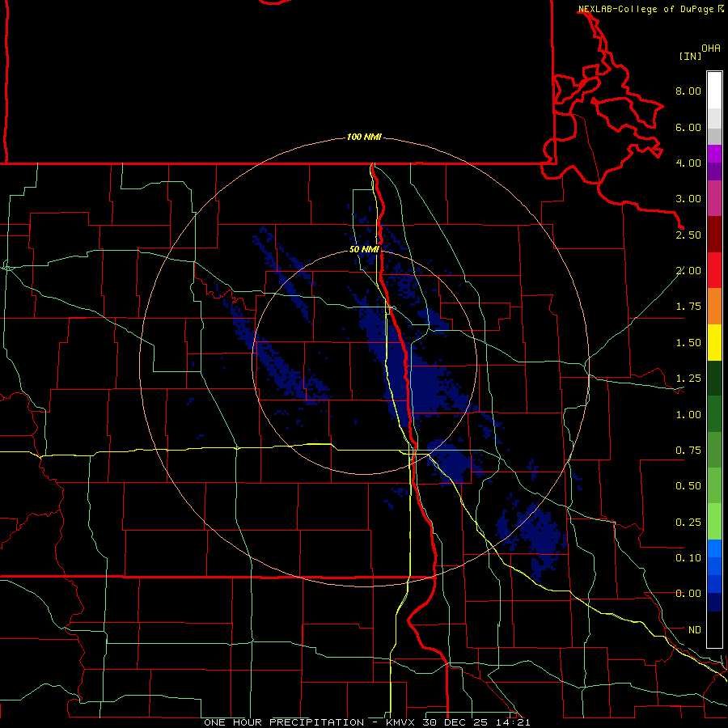
Task: Click the OHA product label
Action: [x=711, y=49]
